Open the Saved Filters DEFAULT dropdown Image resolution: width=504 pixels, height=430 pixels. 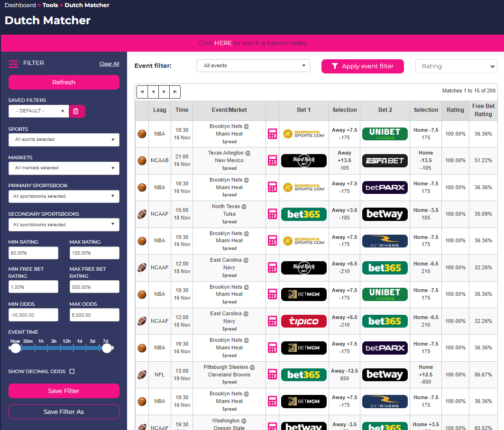[x=38, y=111]
